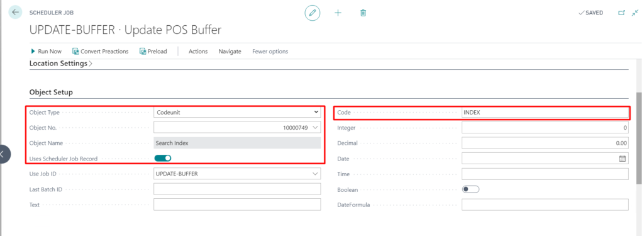Click into the Last Batch ID field
The width and height of the screenshot is (644, 236).
coord(237,189)
